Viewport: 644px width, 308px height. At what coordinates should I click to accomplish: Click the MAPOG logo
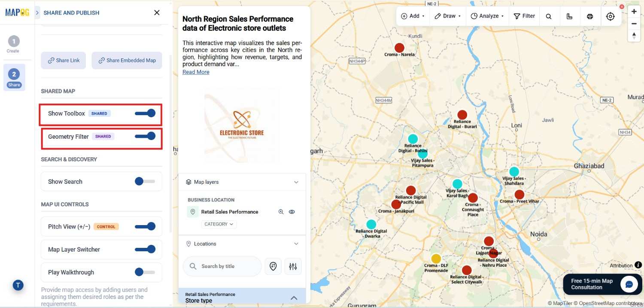[17, 12]
